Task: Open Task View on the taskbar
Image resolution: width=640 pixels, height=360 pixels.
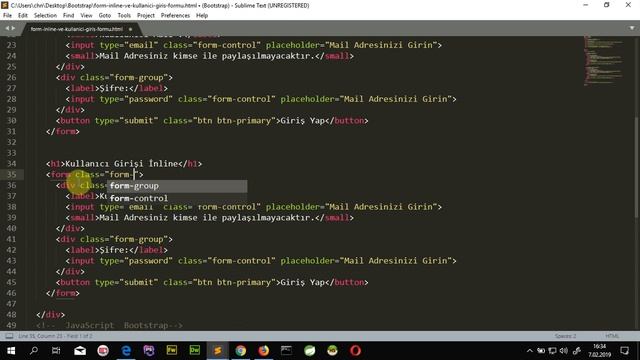Action: [56, 351]
